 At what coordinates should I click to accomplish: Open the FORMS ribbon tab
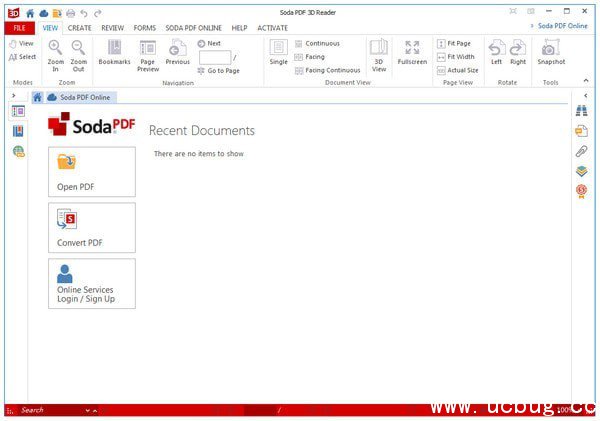[145, 28]
